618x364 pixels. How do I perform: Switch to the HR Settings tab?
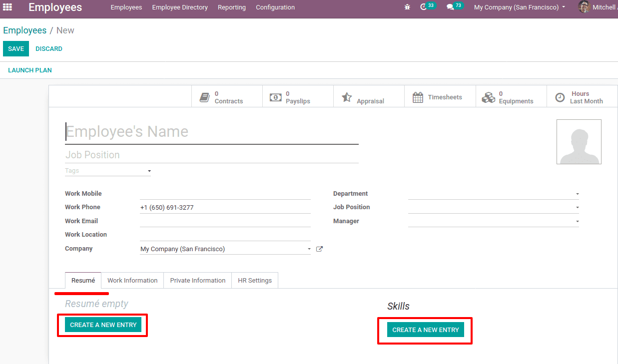(x=255, y=280)
